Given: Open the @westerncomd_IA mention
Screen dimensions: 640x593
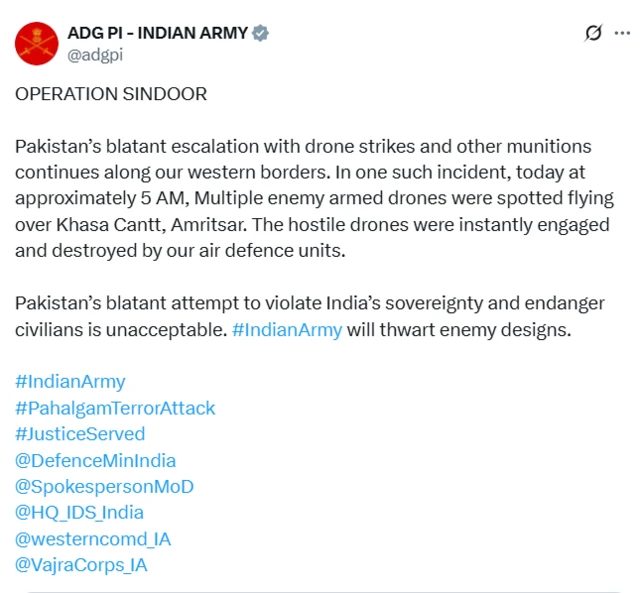Looking at the screenshot, I should point(93,539).
